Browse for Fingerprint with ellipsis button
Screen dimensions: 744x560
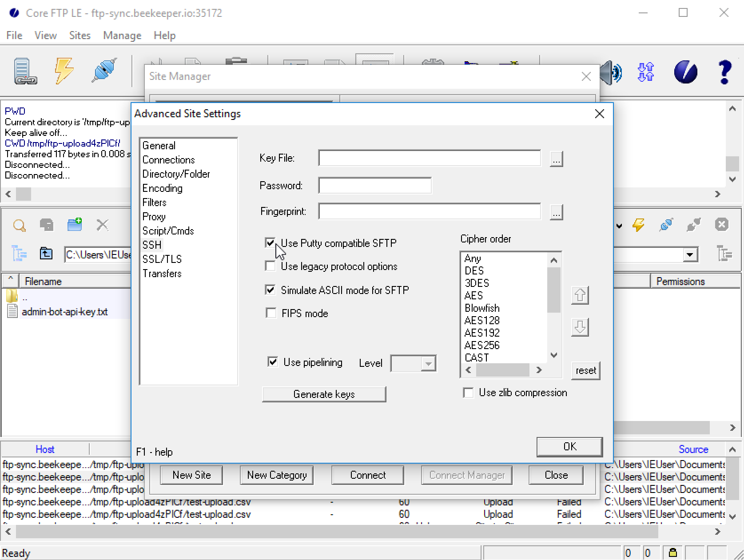click(x=556, y=212)
